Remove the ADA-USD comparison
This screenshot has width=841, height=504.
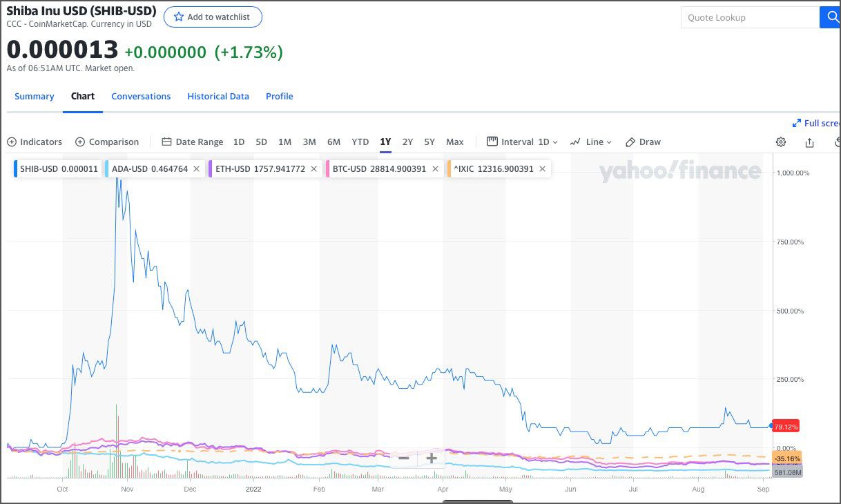195,168
